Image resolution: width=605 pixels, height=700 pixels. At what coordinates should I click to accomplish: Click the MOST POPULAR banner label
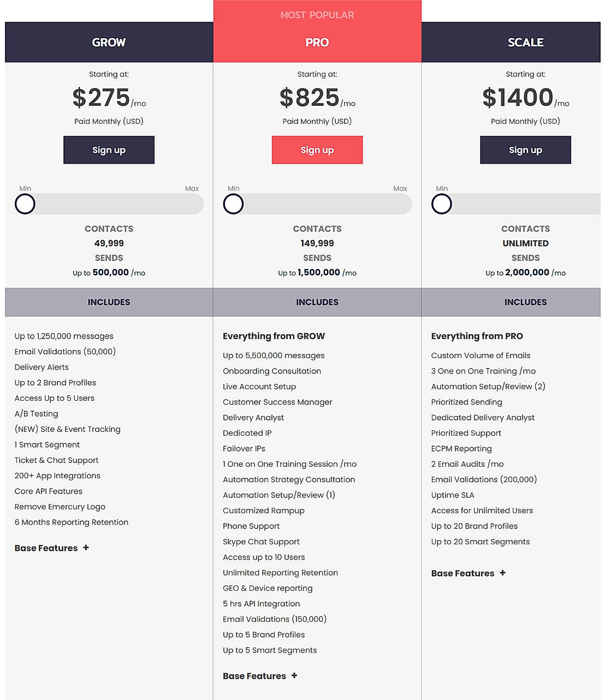point(317,15)
